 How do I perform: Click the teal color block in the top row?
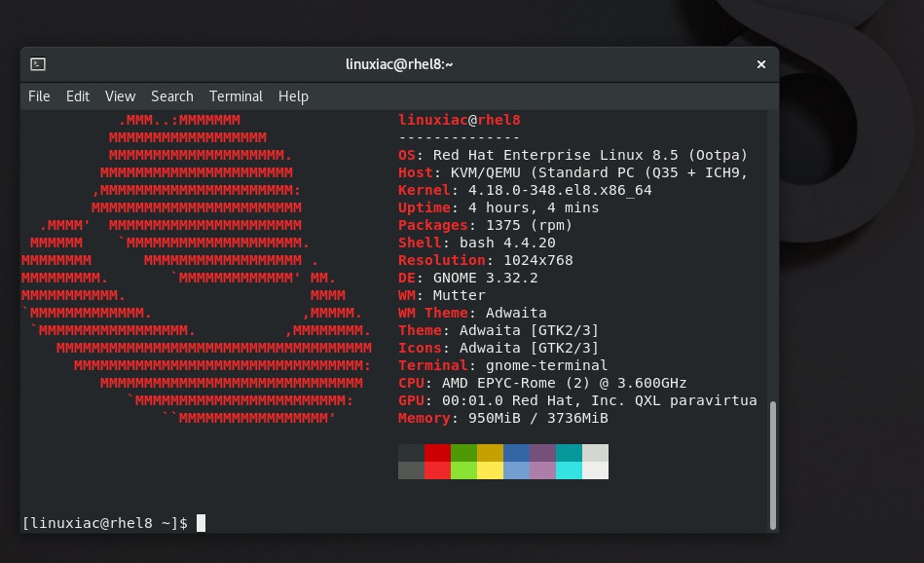pos(569,453)
